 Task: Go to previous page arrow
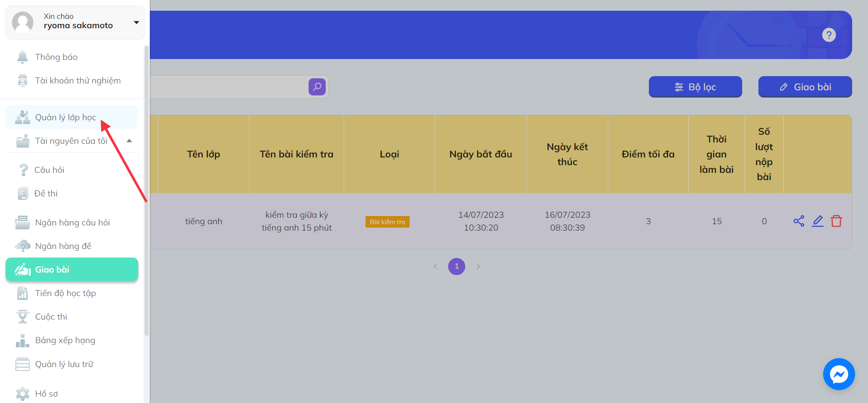pos(435,266)
